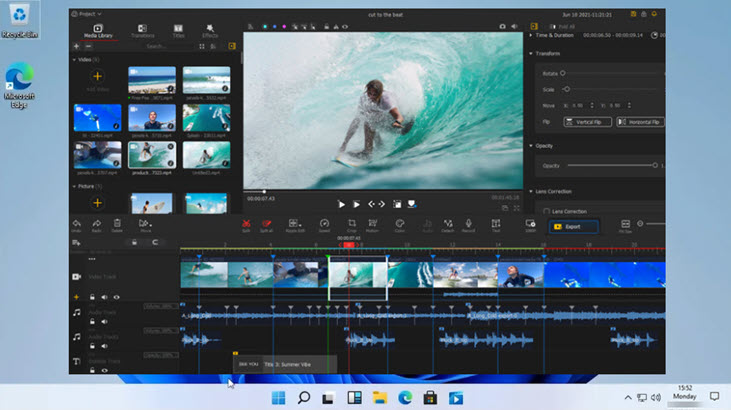Switch to the Transitions tab
The width and height of the screenshot is (731, 410).
(x=142, y=32)
